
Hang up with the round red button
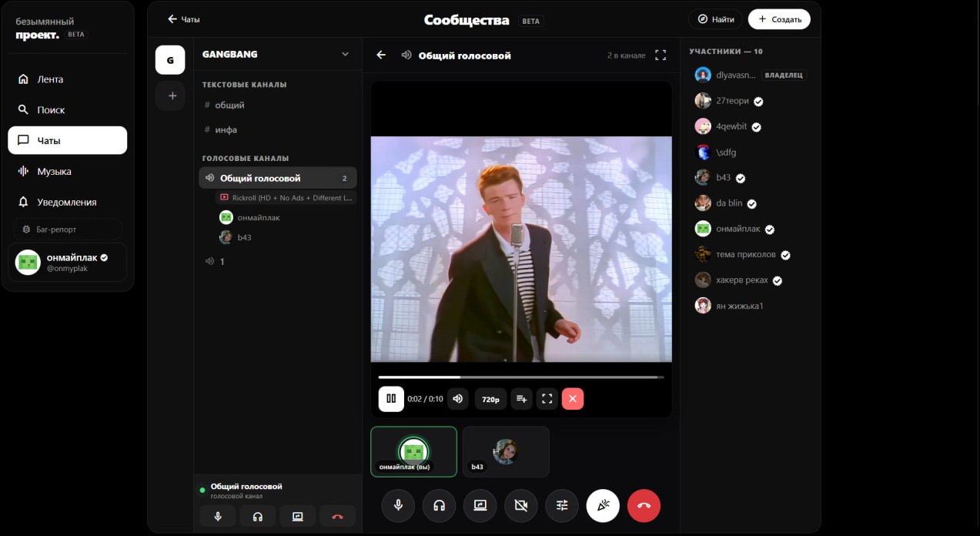(644, 506)
